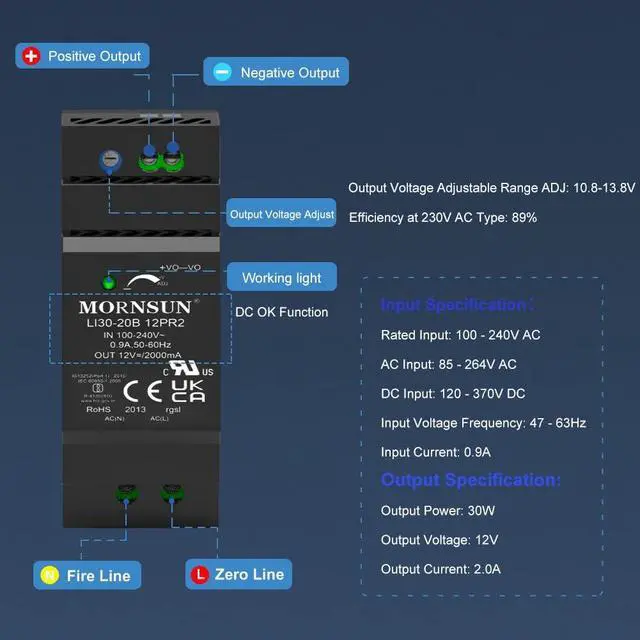The height and width of the screenshot is (640, 640).
Task: Click the DC OK Function text
Action: [x=282, y=312]
